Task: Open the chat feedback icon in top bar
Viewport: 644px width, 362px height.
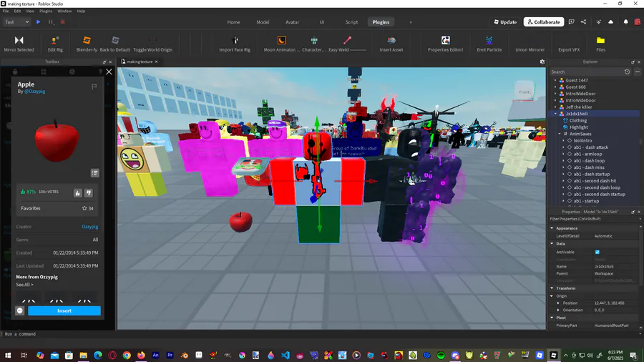Action: tap(571, 22)
